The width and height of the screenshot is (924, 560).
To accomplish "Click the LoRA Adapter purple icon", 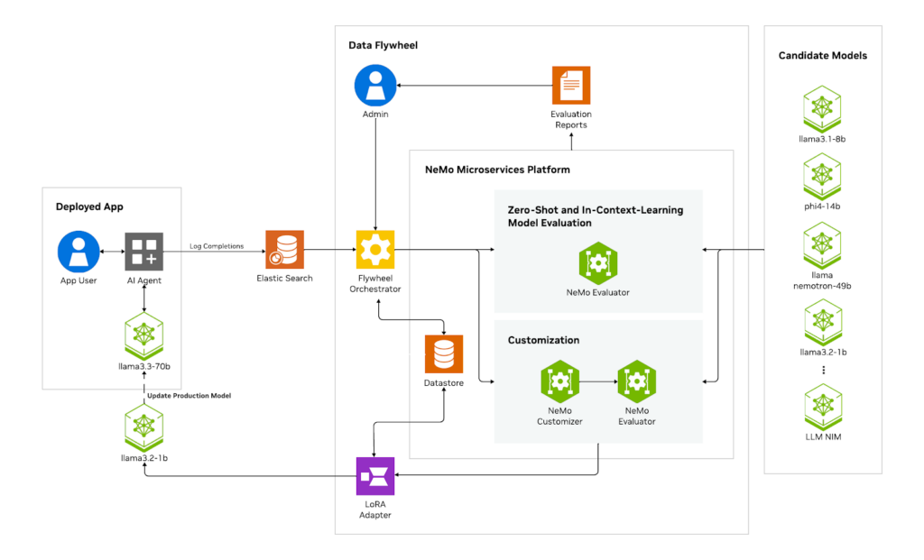I will tap(374, 475).
